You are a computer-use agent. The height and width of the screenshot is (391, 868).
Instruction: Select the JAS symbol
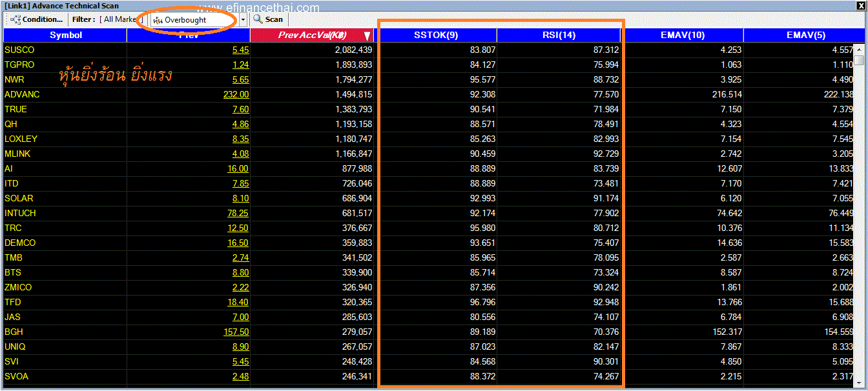pyautogui.click(x=12, y=317)
